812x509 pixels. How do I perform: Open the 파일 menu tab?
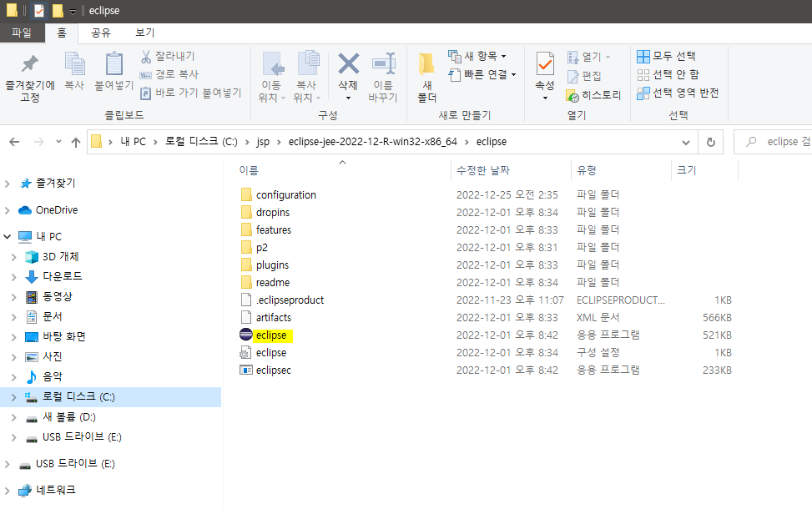coord(22,33)
